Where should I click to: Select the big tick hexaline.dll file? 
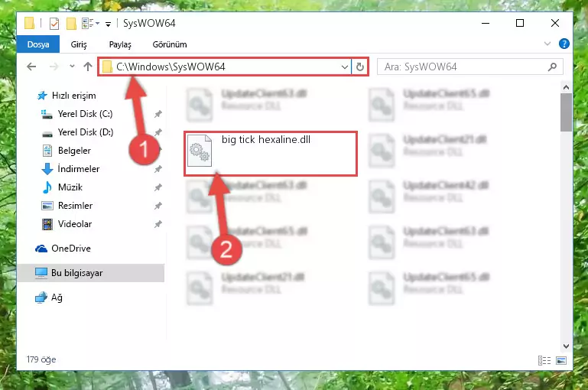point(271,154)
